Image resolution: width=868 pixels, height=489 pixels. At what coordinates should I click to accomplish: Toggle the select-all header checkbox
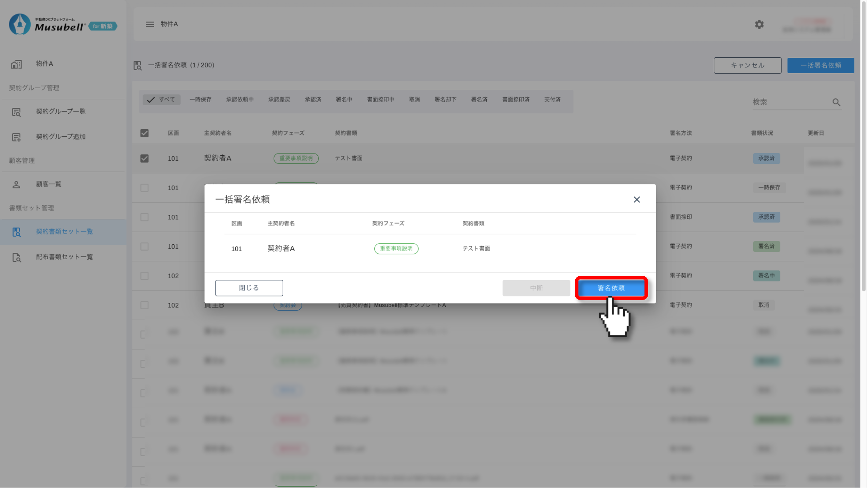pyautogui.click(x=144, y=133)
